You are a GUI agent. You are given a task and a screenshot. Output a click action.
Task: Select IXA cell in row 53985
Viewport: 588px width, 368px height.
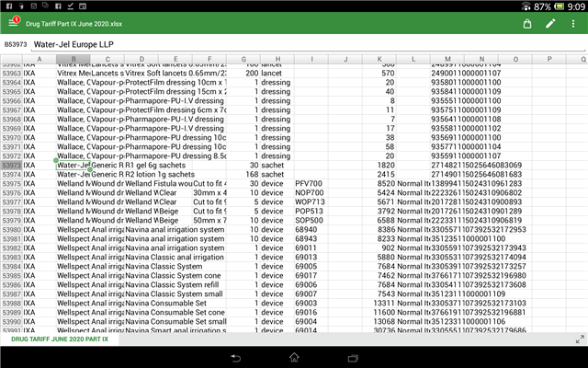[40, 276]
